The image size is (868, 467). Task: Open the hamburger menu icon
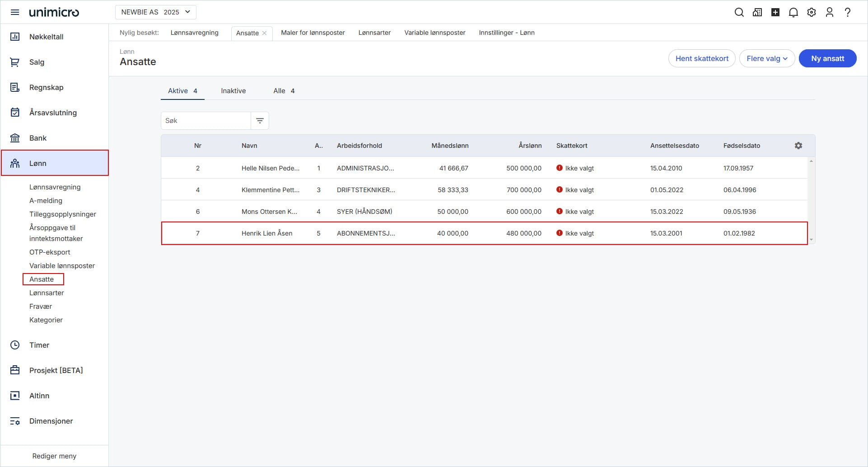pos(15,12)
